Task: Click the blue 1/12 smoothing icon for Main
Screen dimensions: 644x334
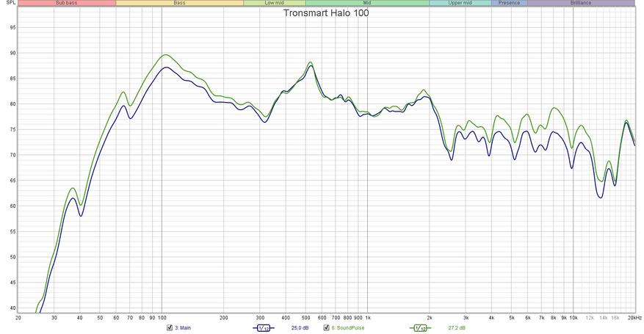Action: coord(264,328)
